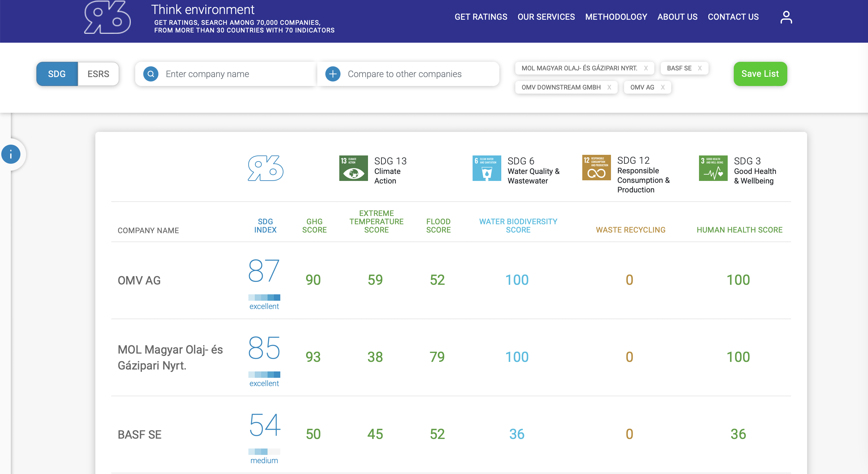Click the SDG 6 clean water icon
The image size is (868, 474).
(x=487, y=168)
